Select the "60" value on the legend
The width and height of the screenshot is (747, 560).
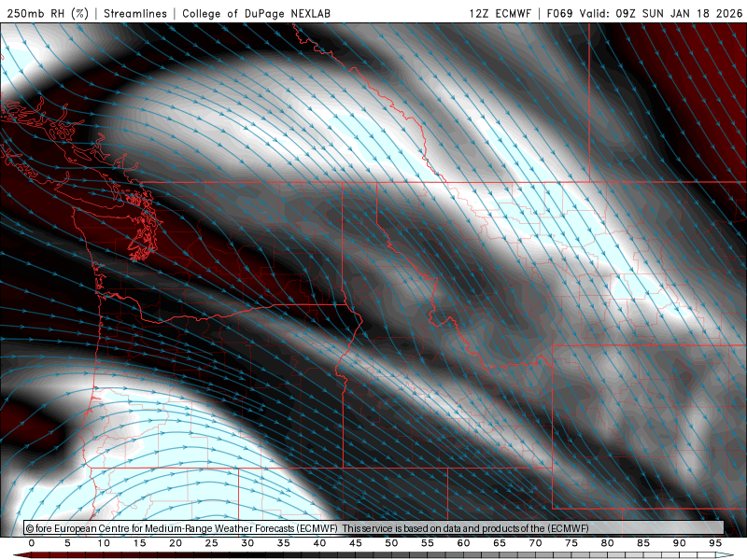(463, 543)
